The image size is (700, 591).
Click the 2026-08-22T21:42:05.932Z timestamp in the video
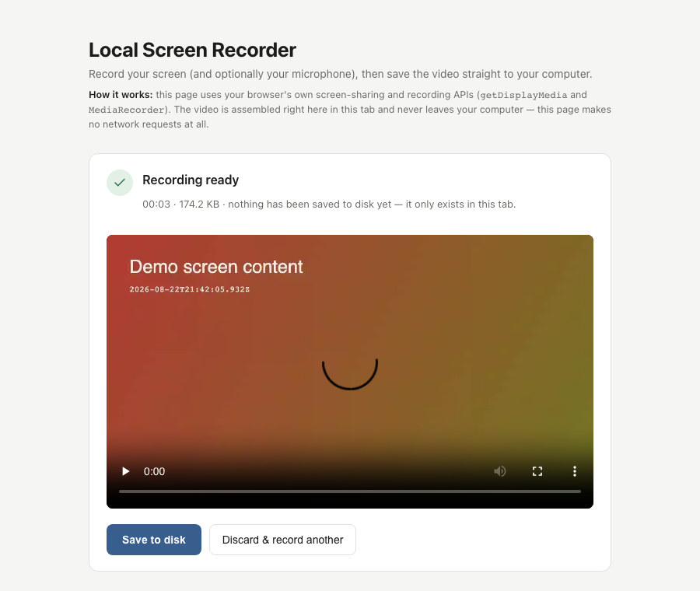tap(190, 289)
